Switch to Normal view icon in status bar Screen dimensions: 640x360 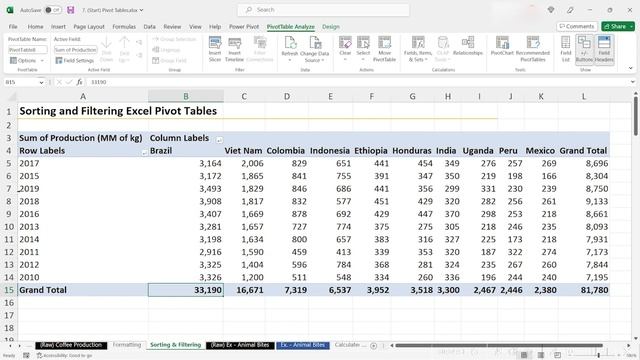(524, 355)
